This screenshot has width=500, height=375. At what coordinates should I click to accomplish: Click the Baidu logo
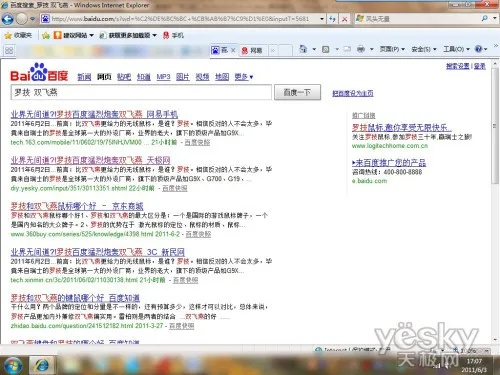[39, 72]
